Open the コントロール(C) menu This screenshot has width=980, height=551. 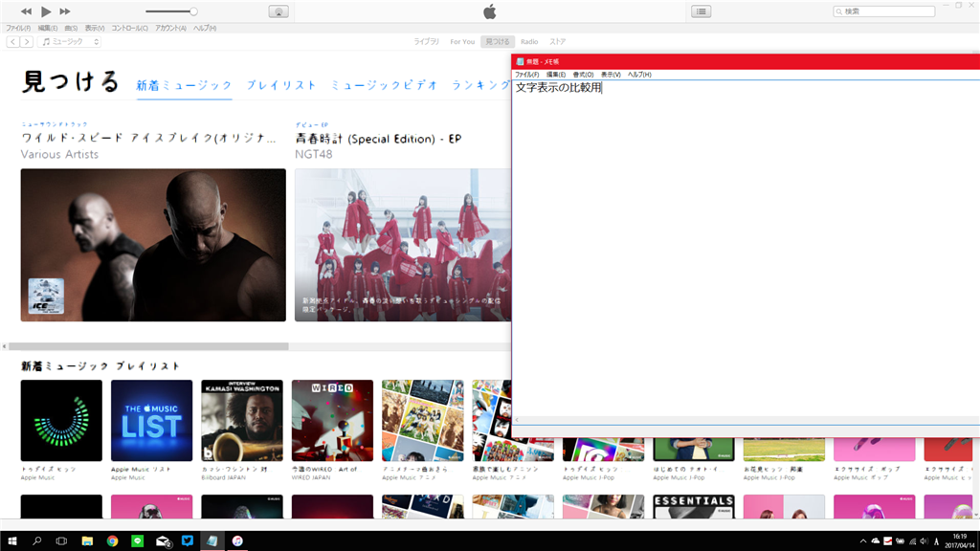tap(129, 28)
